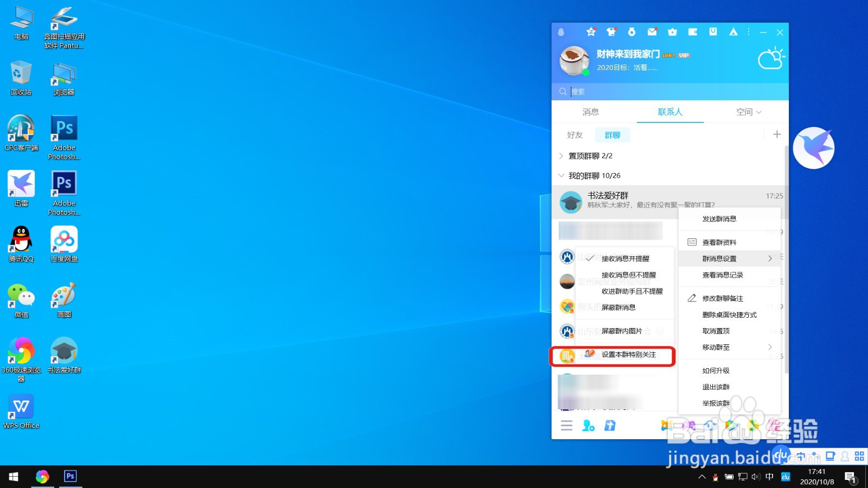This screenshot has height=488, width=868.
Task: Select 接收消息并提醒 option
Action: [x=625, y=259]
